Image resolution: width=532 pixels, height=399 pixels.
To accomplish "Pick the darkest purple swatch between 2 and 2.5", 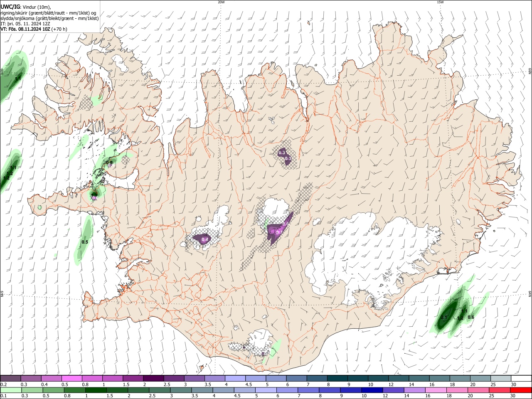I will click(153, 379).
